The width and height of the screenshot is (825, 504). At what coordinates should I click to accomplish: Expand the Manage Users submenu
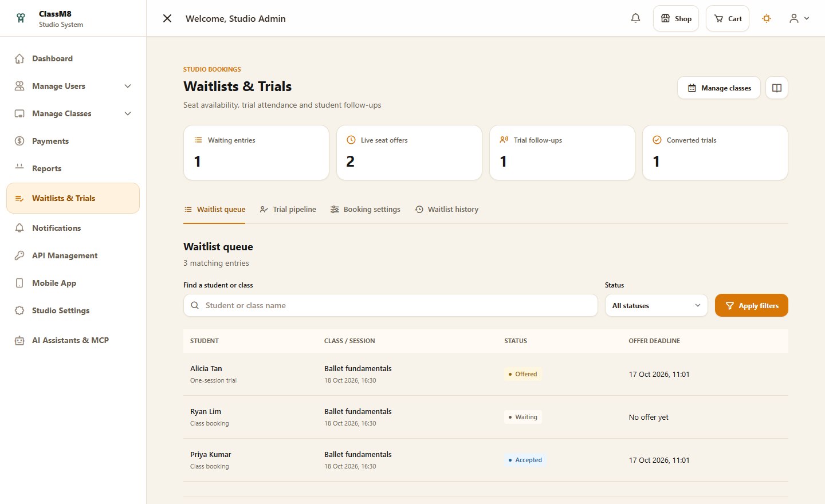[128, 86]
